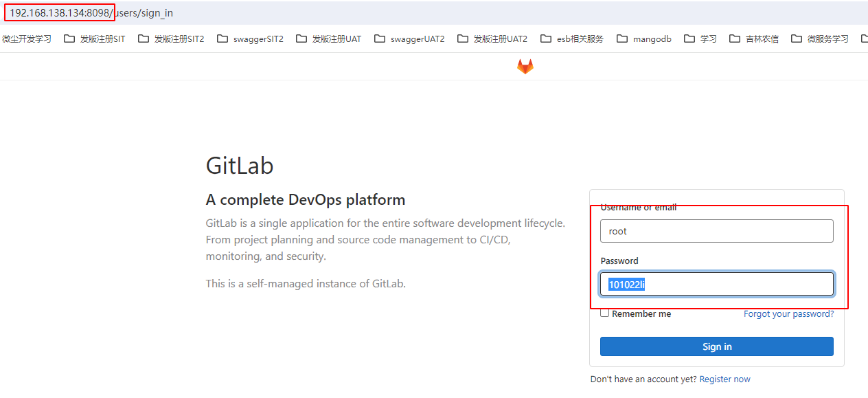Open the 微服务学习 bookmark folder

pyautogui.click(x=820, y=39)
